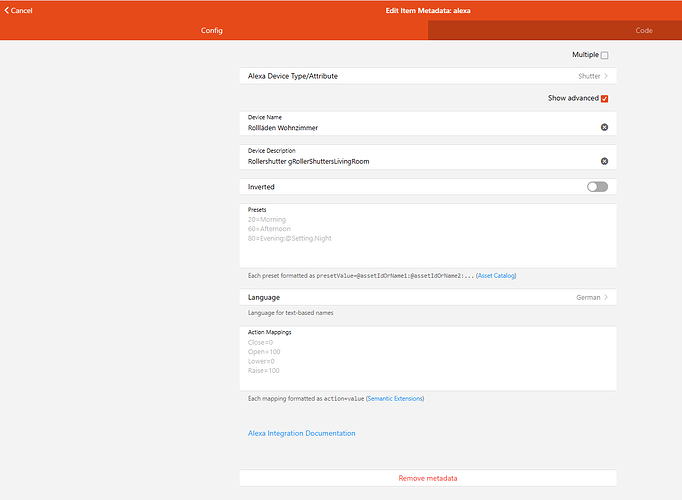The height and width of the screenshot is (500, 682).
Task: Open the Language dropdown
Action: (428, 297)
